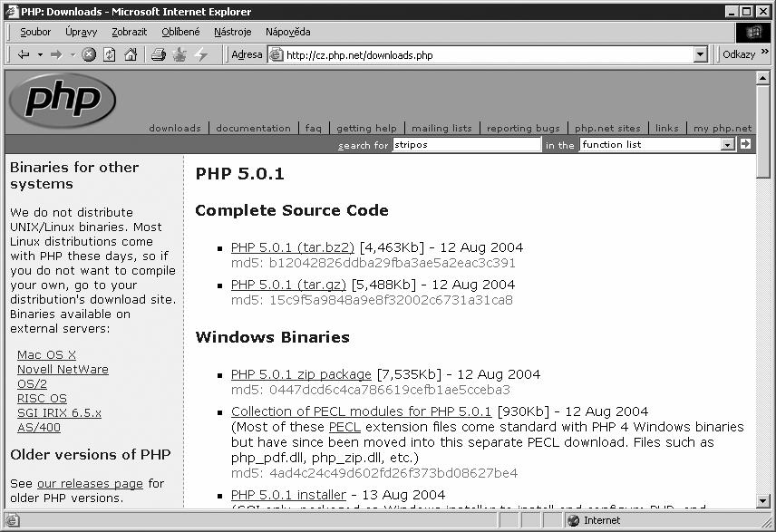
Task: Click the Windows logo throbber icon
Action: [x=753, y=32]
